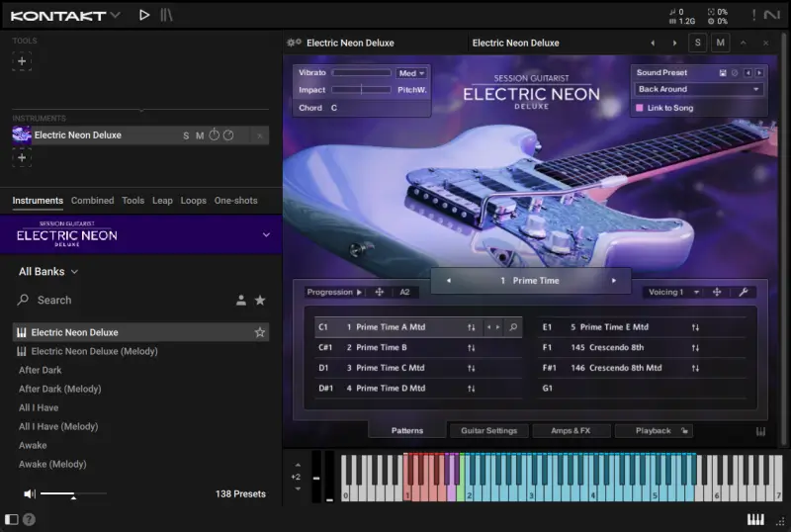Mute the instrument with the M button in the header

pyautogui.click(x=721, y=43)
